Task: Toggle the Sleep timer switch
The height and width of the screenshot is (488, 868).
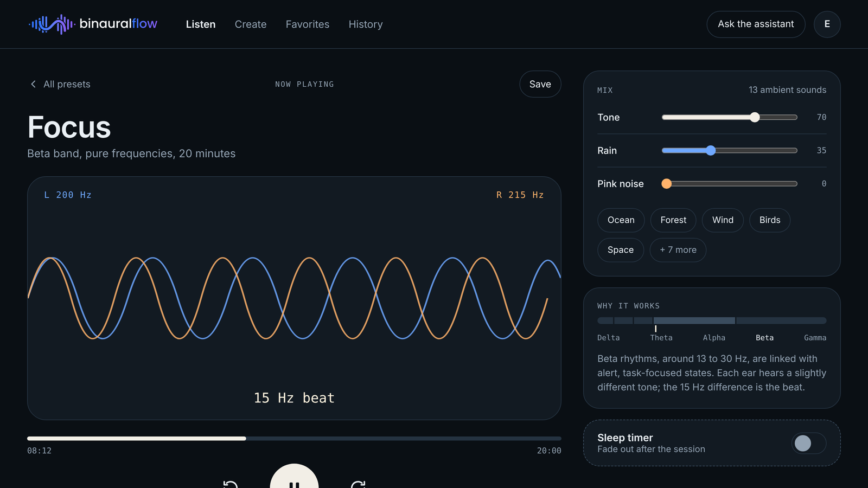Action: (808, 443)
